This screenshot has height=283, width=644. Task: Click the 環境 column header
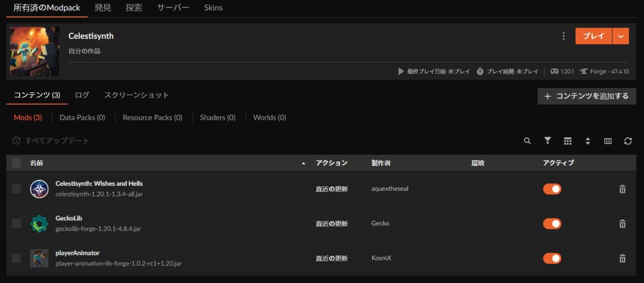[x=478, y=163]
